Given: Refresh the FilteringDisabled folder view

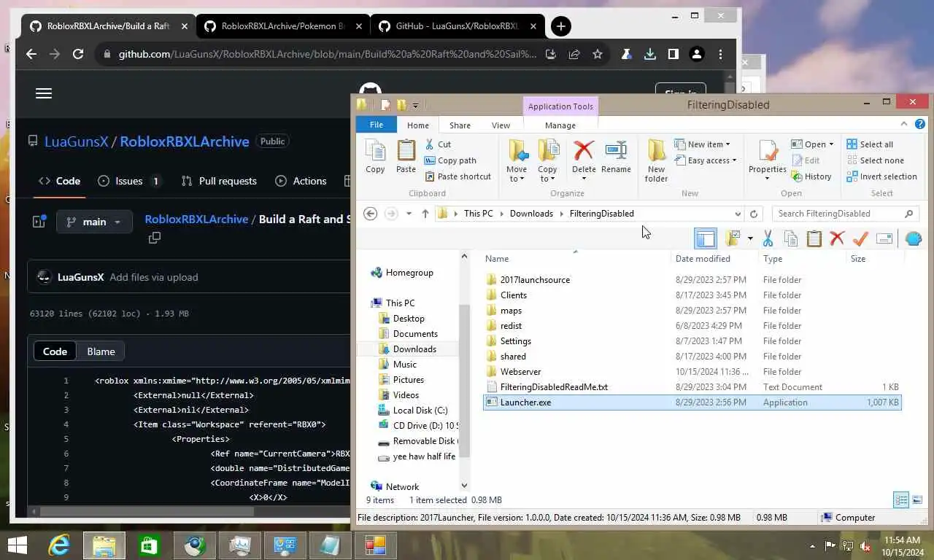Looking at the screenshot, I should 754,214.
